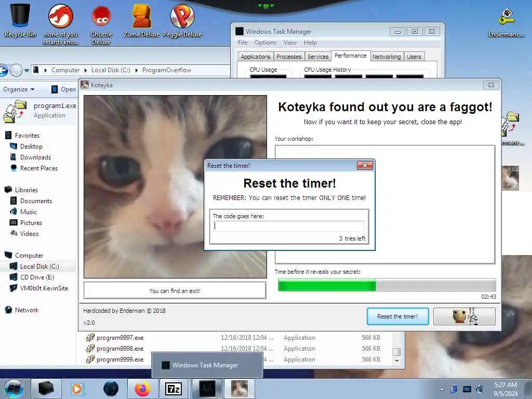Select program9999.exe in file list
Viewport: 532px width, 399px height.
tap(120, 360)
